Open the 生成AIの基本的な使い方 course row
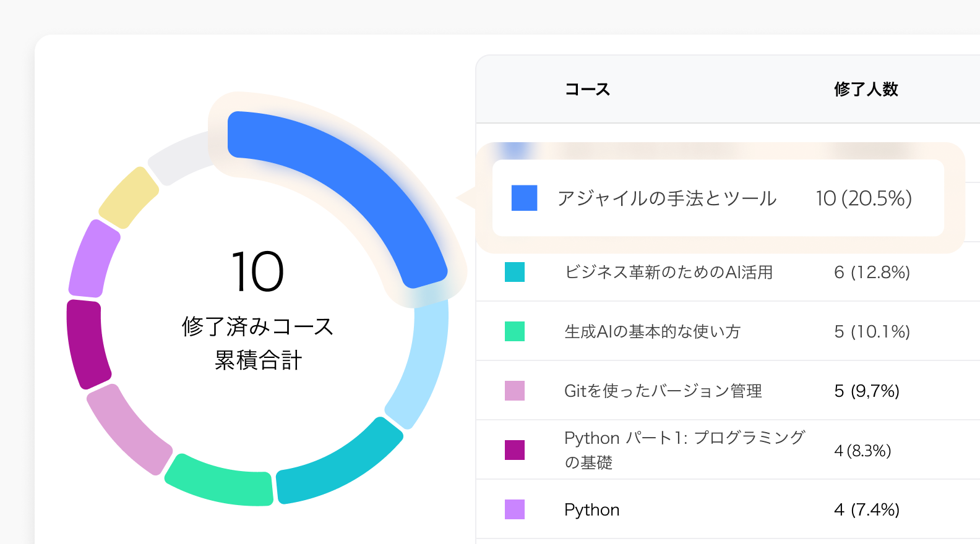This screenshot has height=544, width=980. pos(728,331)
